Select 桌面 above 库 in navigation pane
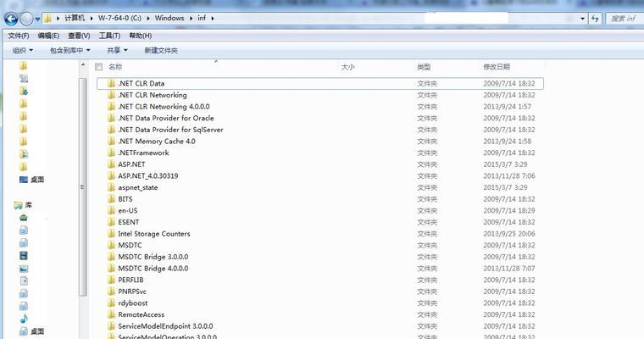 point(32,180)
